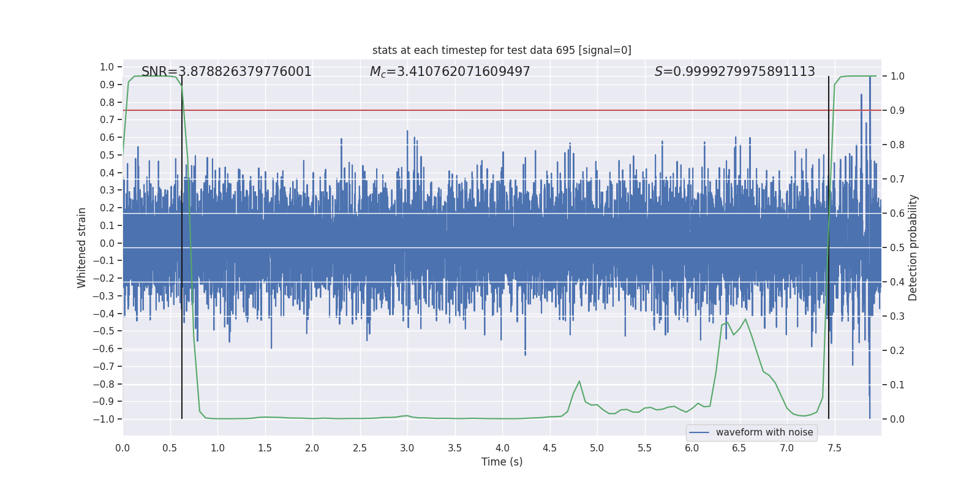
Task: Click the S=0.9999279975891113 annotation
Action: pyautogui.click(x=735, y=72)
